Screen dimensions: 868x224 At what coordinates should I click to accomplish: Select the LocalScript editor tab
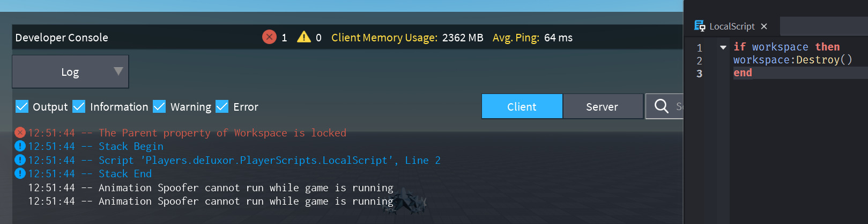(x=731, y=26)
